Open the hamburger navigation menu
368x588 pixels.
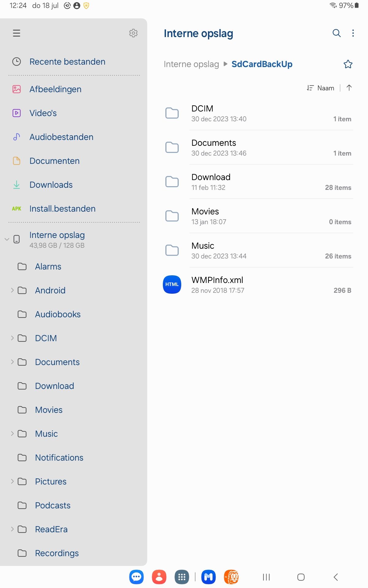[x=16, y=33]
